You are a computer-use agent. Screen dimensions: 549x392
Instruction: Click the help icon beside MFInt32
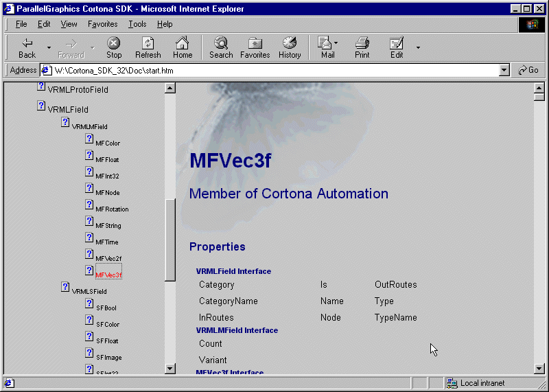[x=89, y=172]
